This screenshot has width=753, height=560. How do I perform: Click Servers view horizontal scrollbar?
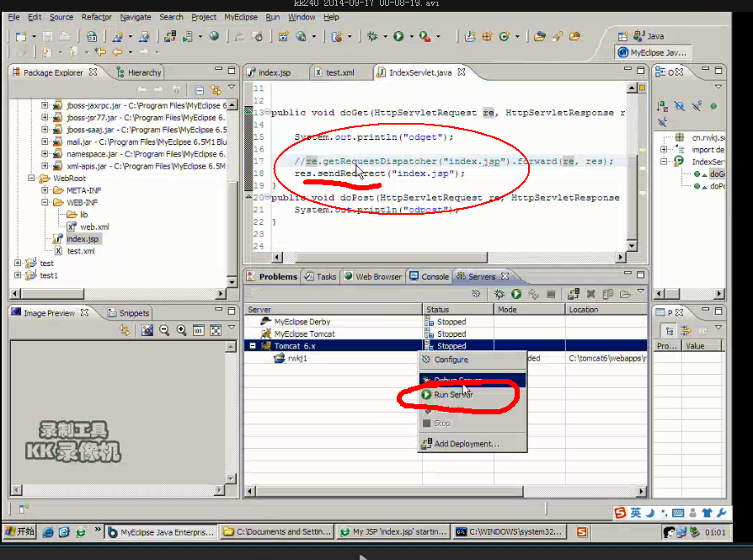point(389,491)
